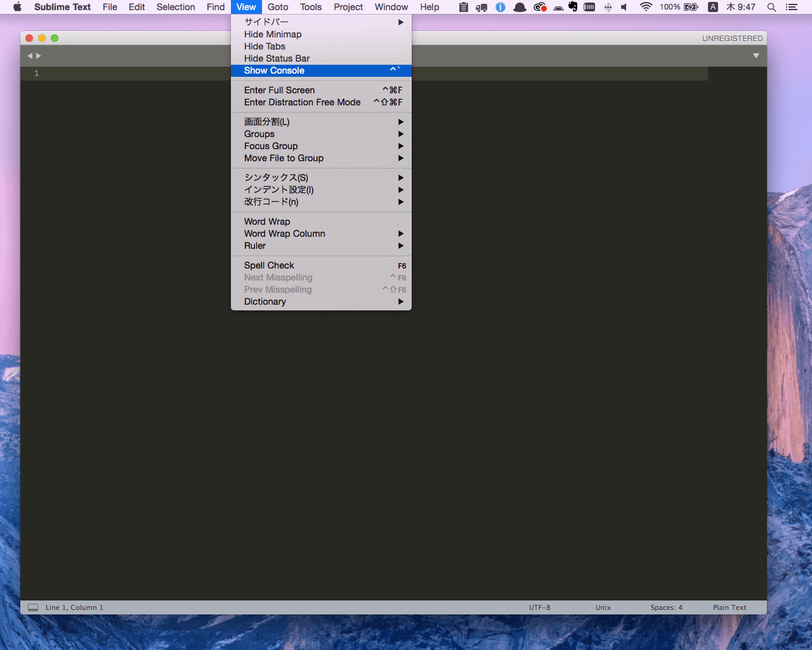Expand the Dictionary submenu
This screenshot has width=812, height=650.
coord(321,302)
